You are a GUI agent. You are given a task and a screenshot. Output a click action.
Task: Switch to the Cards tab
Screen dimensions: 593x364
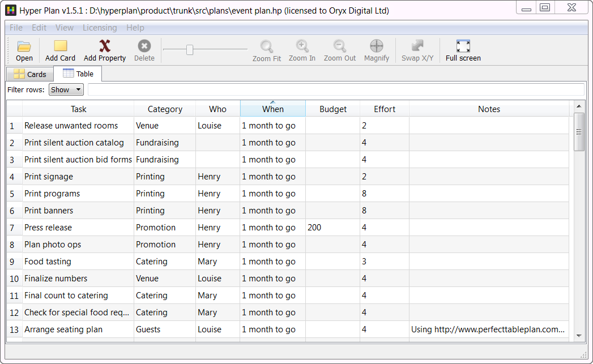(x=30, y=74)
